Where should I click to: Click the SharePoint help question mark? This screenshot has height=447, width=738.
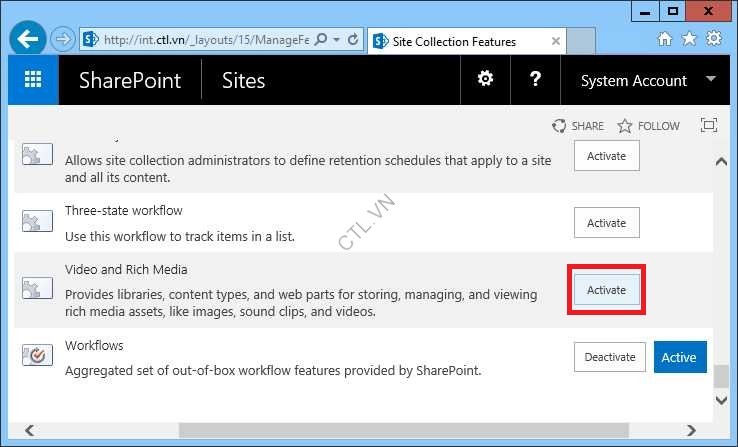pos(535,80)
